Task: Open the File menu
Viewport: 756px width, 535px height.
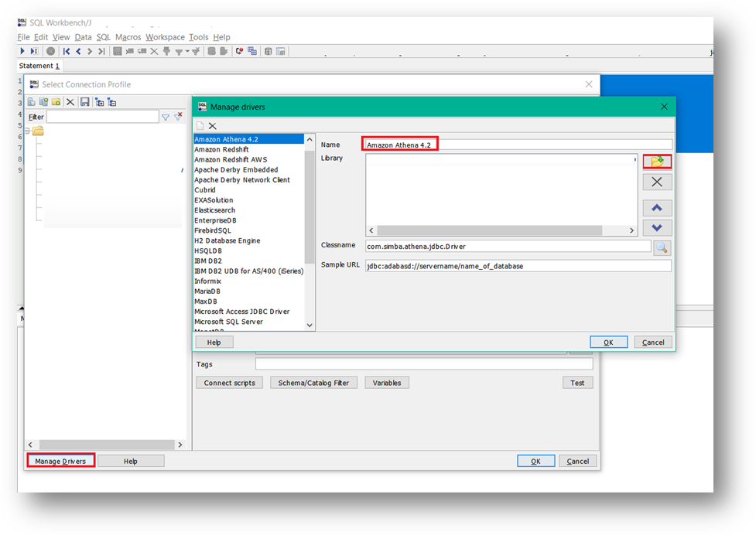Action: (24, 37)
